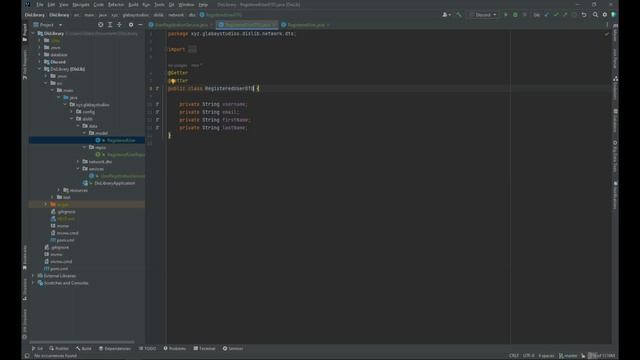
Task: Open the Profiler tool window
Action: tap(59, 349)
